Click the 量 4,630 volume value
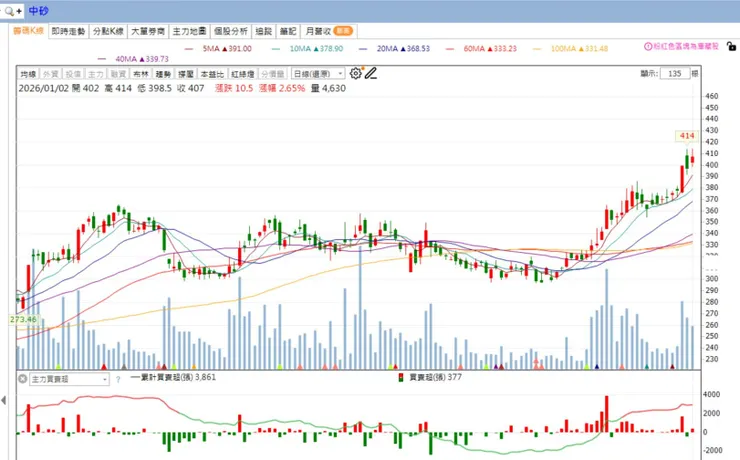Viewport: 740px width, 460px height. tap(328, 88)
